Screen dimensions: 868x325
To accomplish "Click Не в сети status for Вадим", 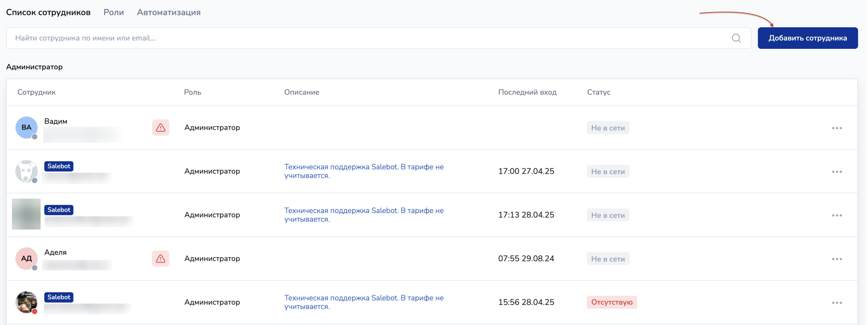I will tap(608, 128).
